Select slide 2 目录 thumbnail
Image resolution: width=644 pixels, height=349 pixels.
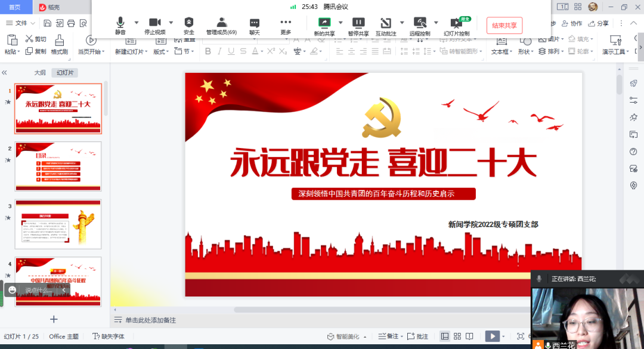58,166
